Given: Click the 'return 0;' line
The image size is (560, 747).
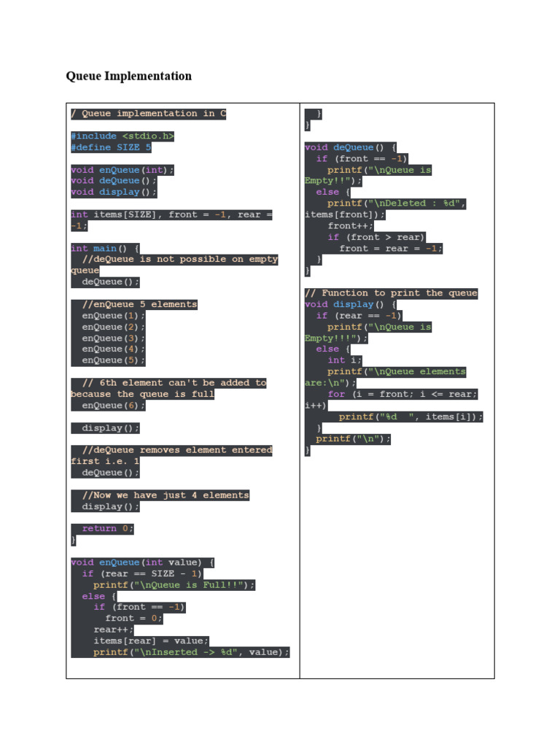Looking at the screenshot, I should (108, 529).
